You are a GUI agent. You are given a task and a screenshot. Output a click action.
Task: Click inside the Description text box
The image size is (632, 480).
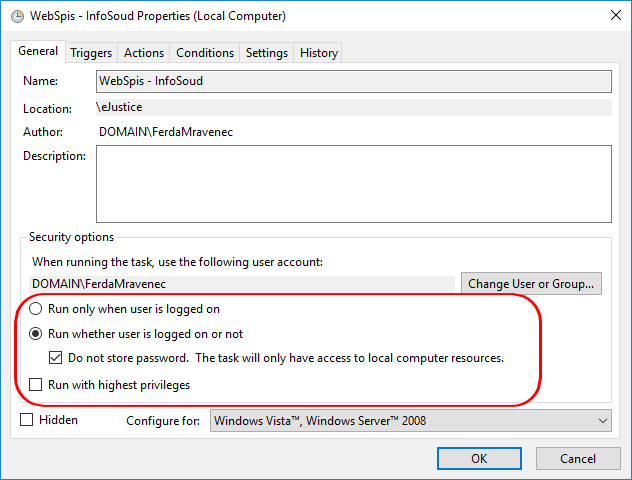coord(354,182)
